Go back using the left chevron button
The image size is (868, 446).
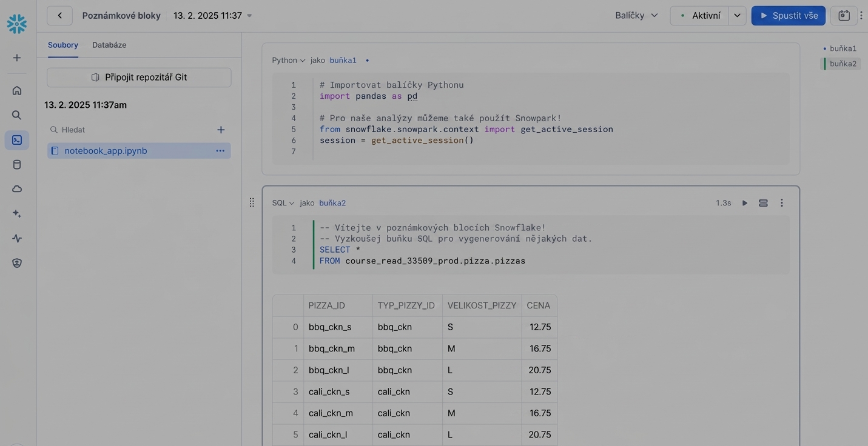coord(59,16)
